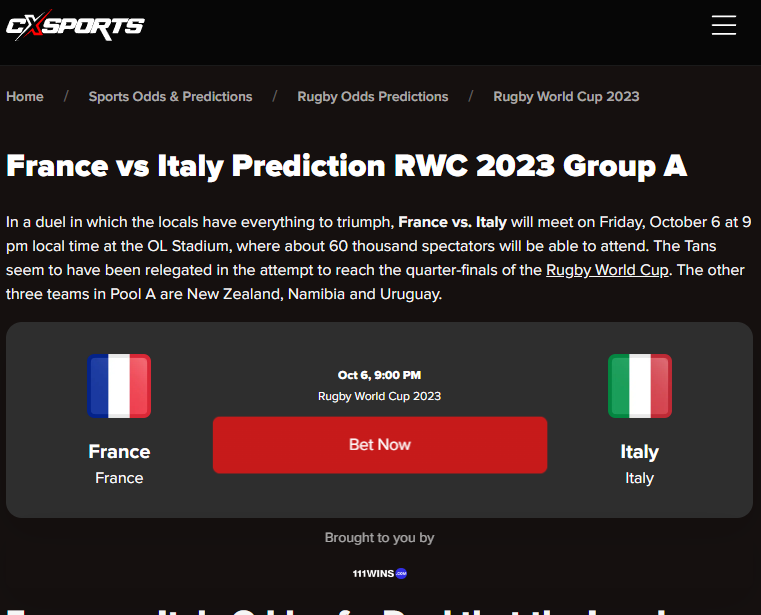Follow the underlined Rugby World Cup link
761x615 pixels.
pyautogui.click(x=607, y=270)
